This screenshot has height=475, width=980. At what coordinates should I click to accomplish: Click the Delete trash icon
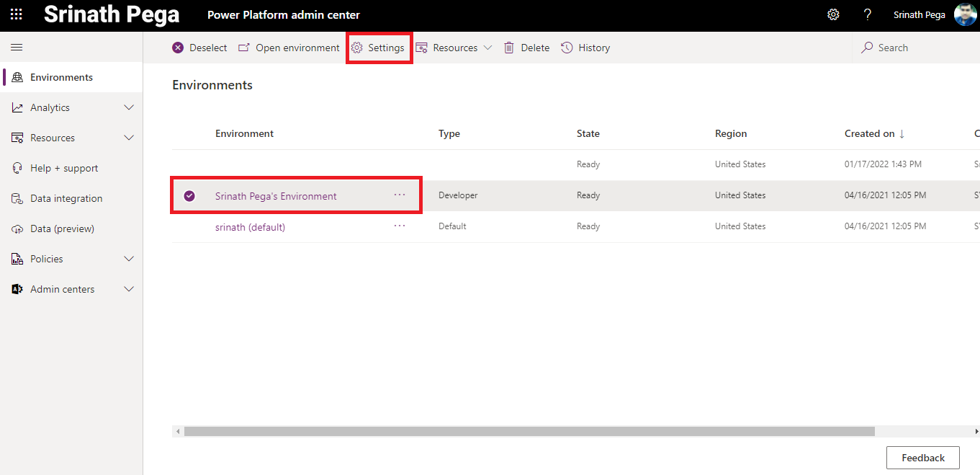[509, 48]
